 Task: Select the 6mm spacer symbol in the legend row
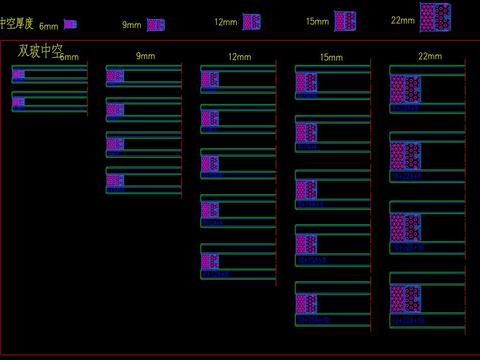(x=70, y=24)
